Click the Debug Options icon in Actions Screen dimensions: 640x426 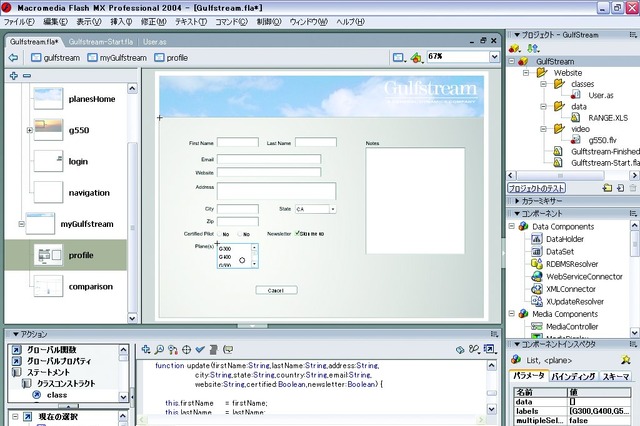[x=474, y=349]
